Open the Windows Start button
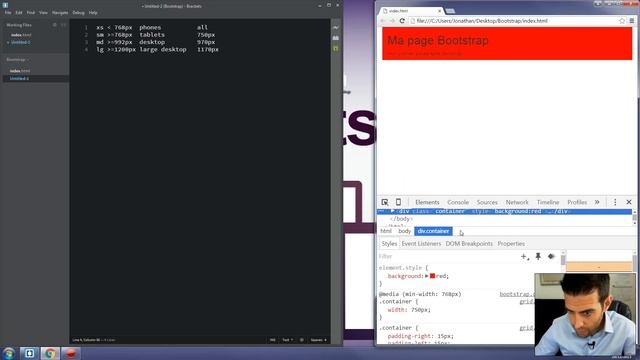Screen dimensions: 640x360 [9, 353]
